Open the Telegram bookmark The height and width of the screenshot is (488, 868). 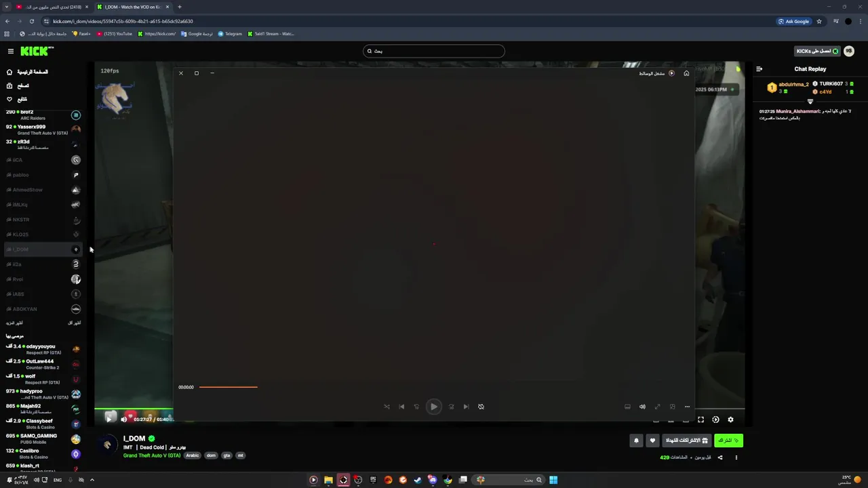pyautogui.click(x=230, y=33)
